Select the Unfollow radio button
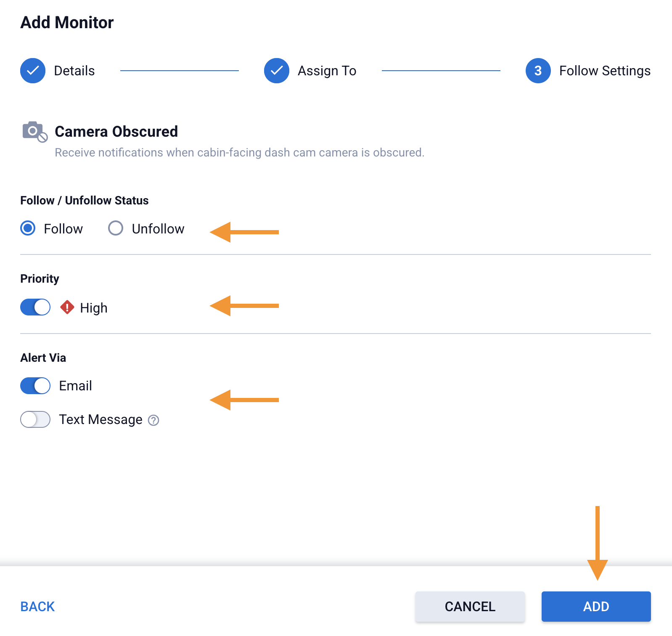672x636 pixels. click(116, 228)
